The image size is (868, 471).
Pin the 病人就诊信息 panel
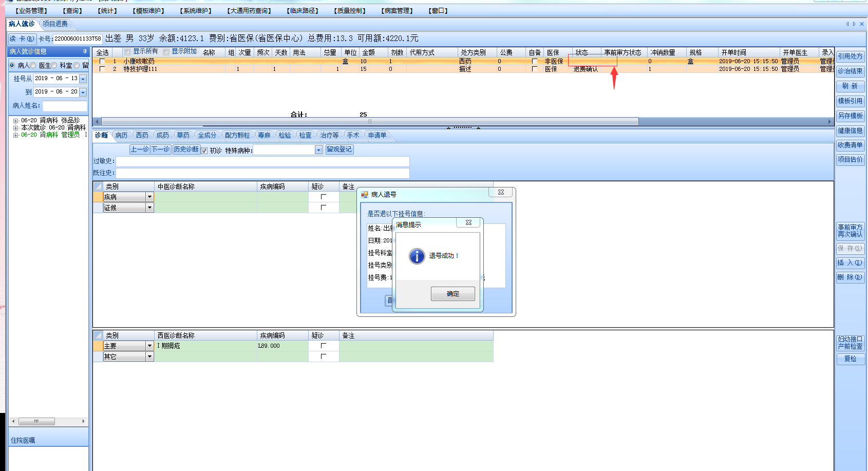click(85, 51)
